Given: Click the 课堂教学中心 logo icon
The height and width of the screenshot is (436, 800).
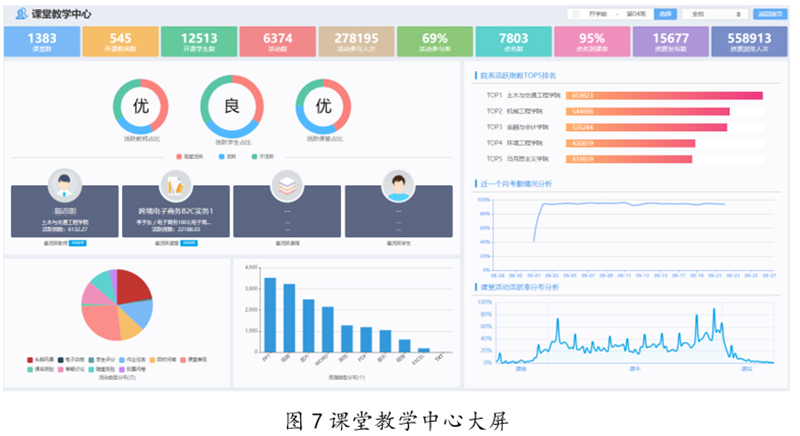Looking at the screenshot, I should click(20, 13).
